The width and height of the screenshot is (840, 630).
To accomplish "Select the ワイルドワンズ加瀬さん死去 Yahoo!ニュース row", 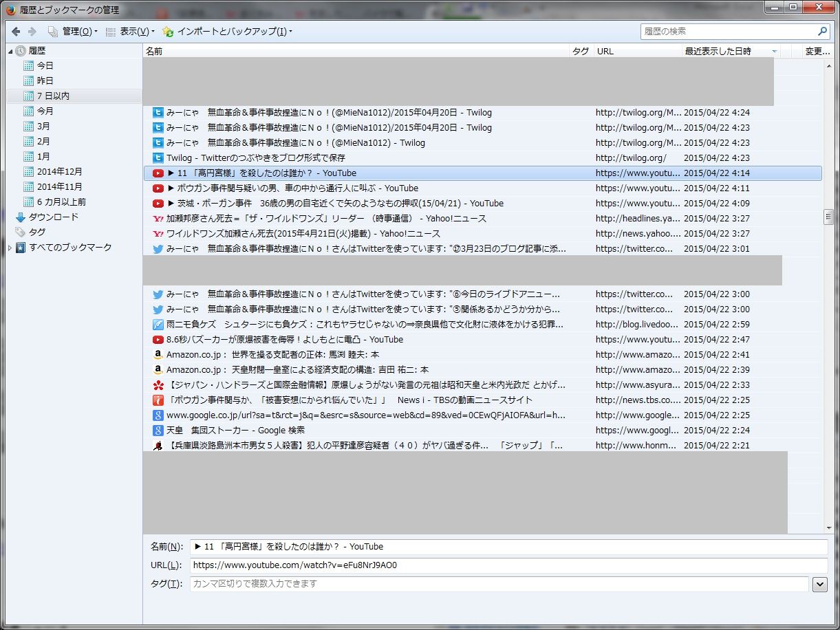I will [482, 234].
